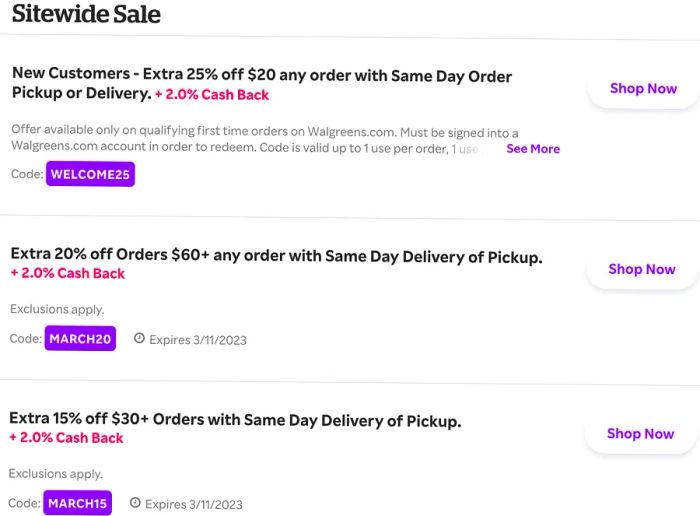Screen dimensions: 700x516
Task: Open Shop Now for the WELCOME25 offer
Action: pos(643,88)
